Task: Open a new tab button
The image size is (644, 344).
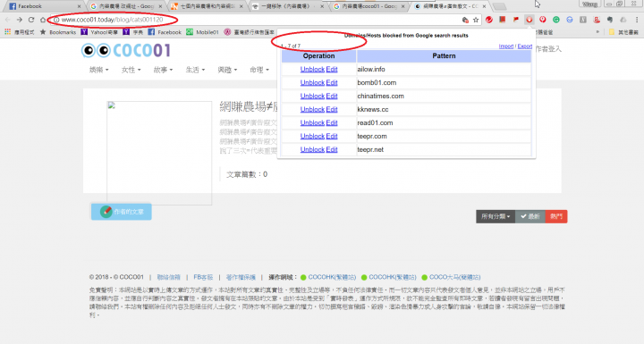Action: [x=499, y=6]
